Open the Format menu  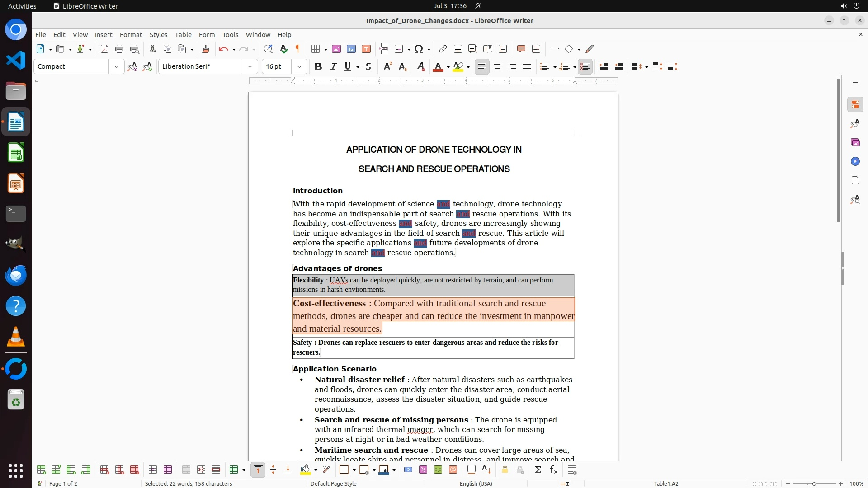point(131,34)
